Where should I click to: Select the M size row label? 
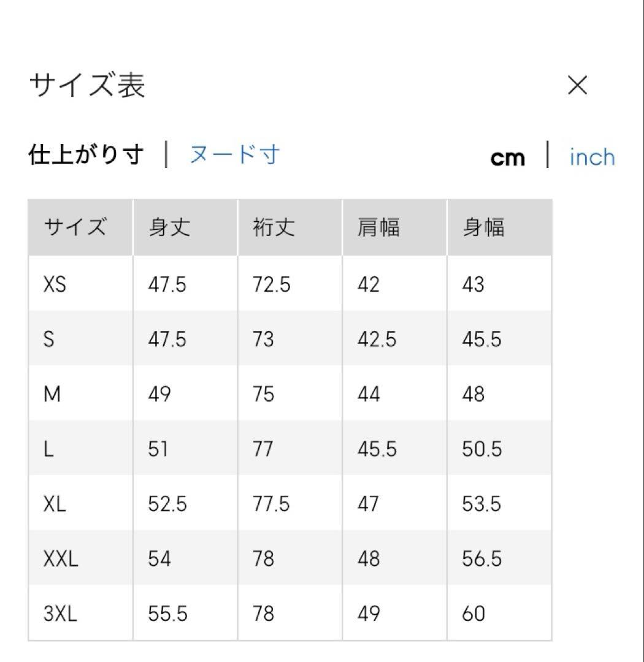[52, 394]
